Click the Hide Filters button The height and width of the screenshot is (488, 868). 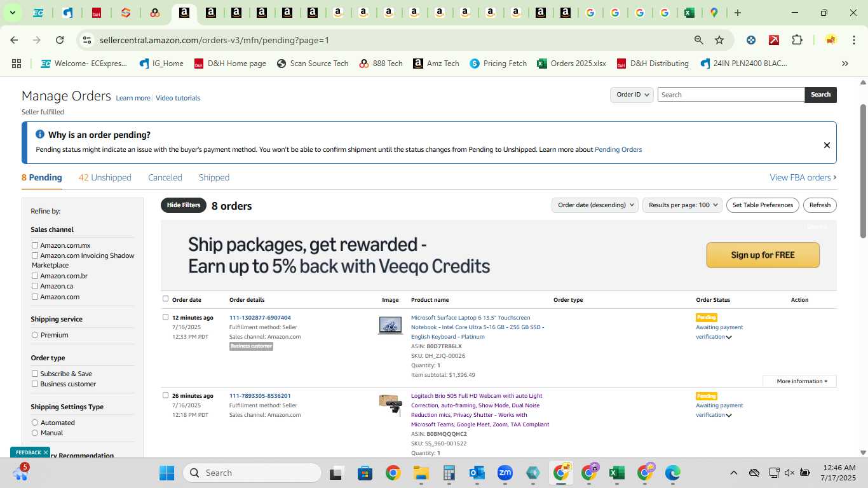(x=184, y=205)
